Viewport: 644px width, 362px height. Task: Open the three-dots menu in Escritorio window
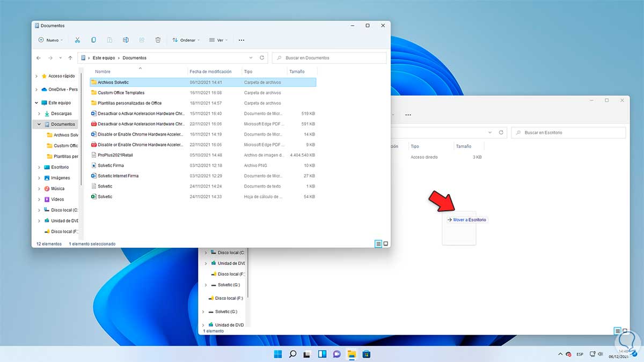[408, 115]
